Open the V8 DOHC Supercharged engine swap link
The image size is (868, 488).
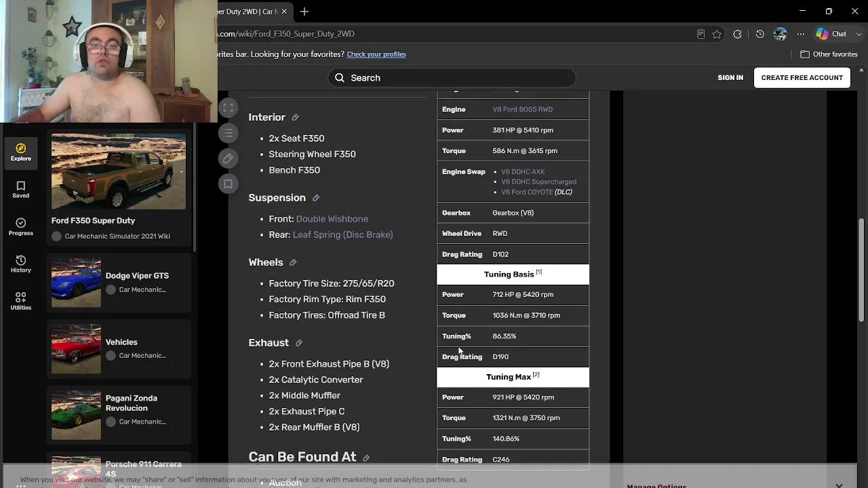click(x=538, y=182)
